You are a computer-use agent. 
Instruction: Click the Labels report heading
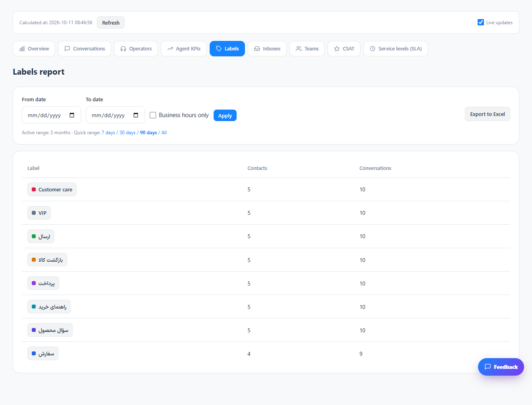click(39, 72)
